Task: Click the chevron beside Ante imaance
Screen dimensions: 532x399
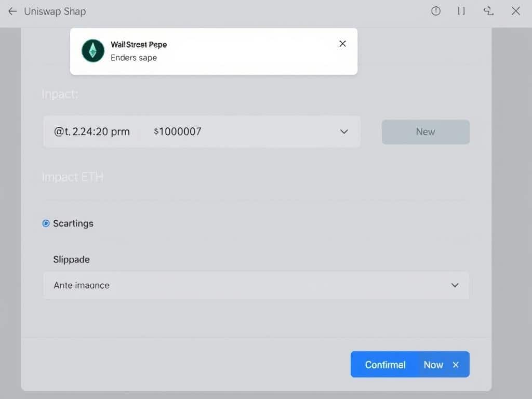Action: [x=455, y=285]
